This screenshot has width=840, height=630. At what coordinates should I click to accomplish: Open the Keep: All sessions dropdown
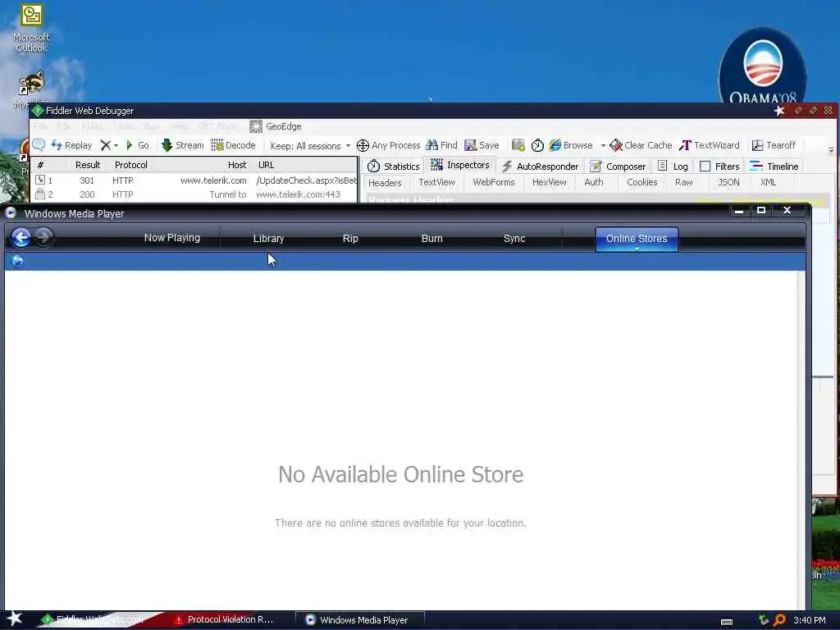310,146
